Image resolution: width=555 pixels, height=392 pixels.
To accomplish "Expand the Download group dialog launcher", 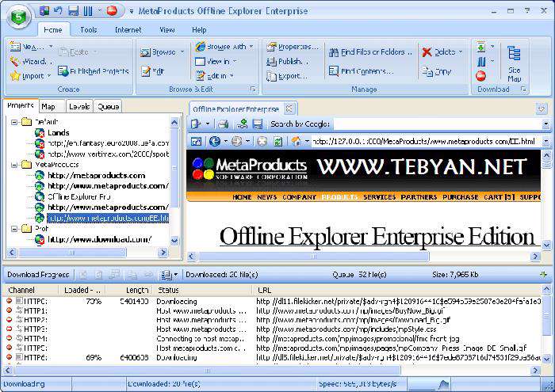I will tap(523, 89).
